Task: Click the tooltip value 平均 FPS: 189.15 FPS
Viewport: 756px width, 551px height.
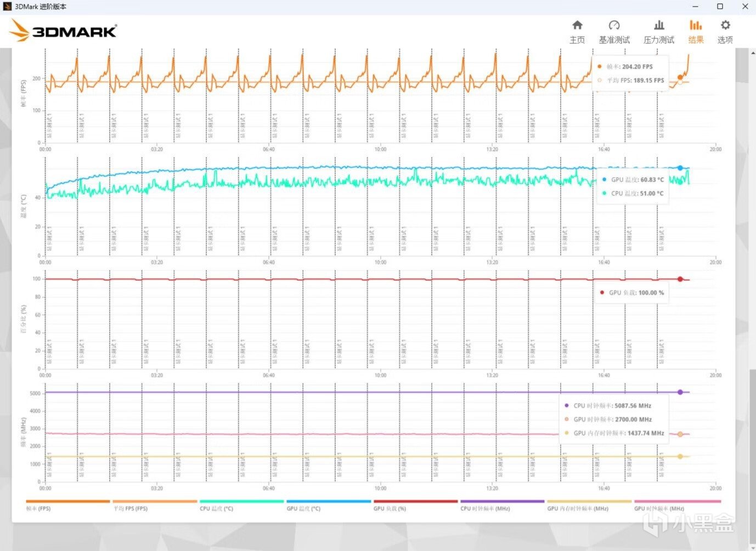Action: click(635, 80)
